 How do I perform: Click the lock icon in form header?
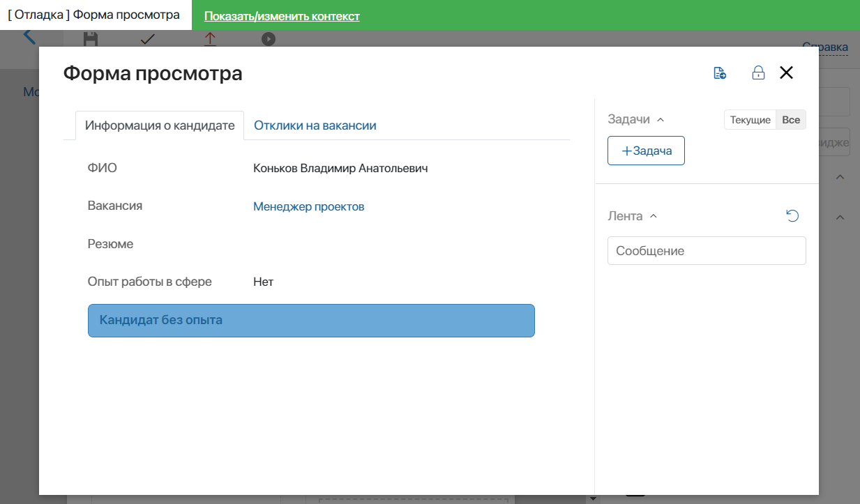[x=758, y=73]
